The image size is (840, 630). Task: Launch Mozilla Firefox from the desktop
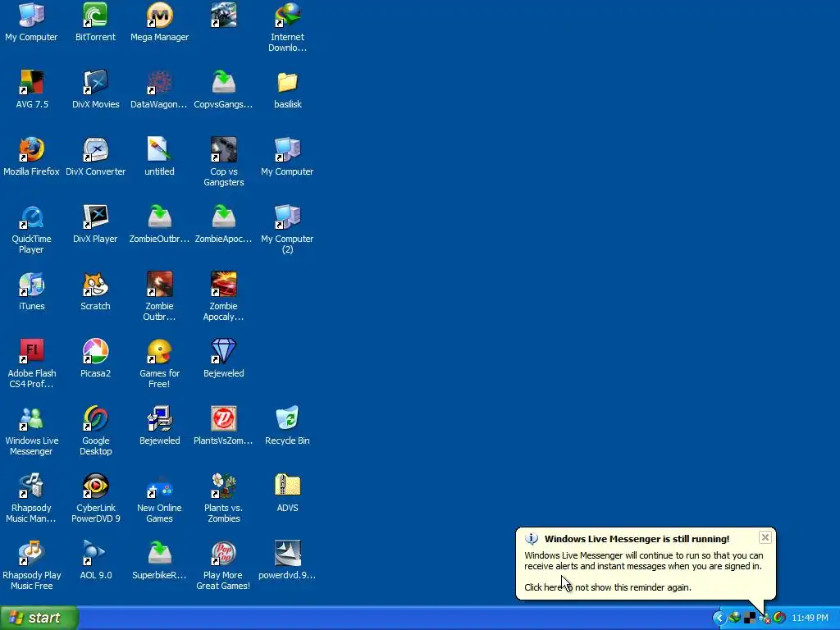pos(32,157)
